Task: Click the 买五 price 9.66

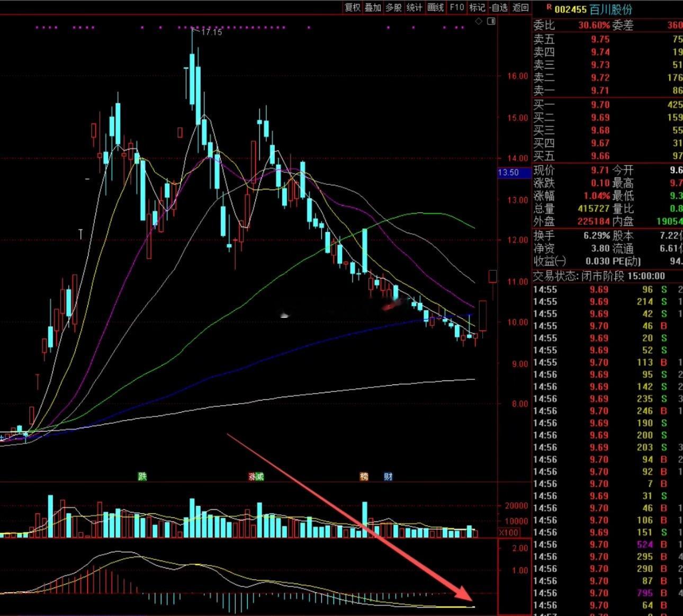Action: pos(600,156)
